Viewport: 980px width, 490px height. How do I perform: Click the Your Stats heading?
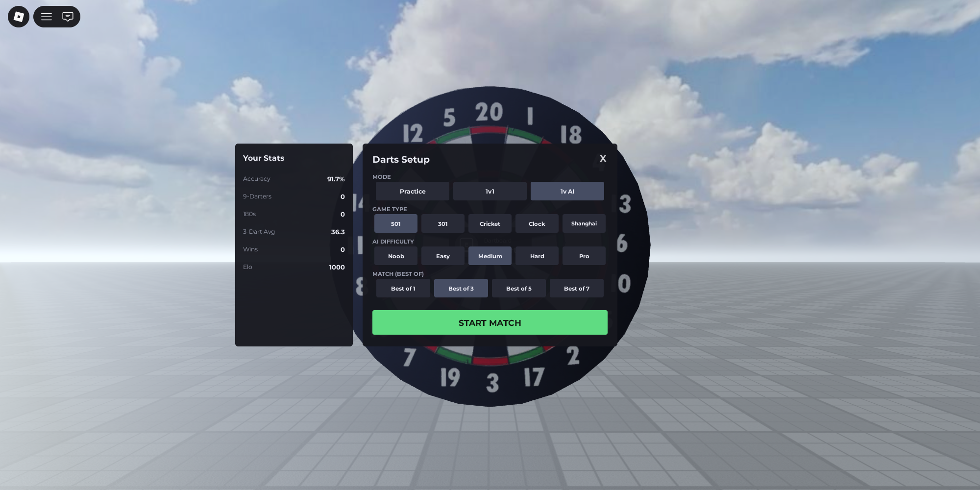pos(264,158)
